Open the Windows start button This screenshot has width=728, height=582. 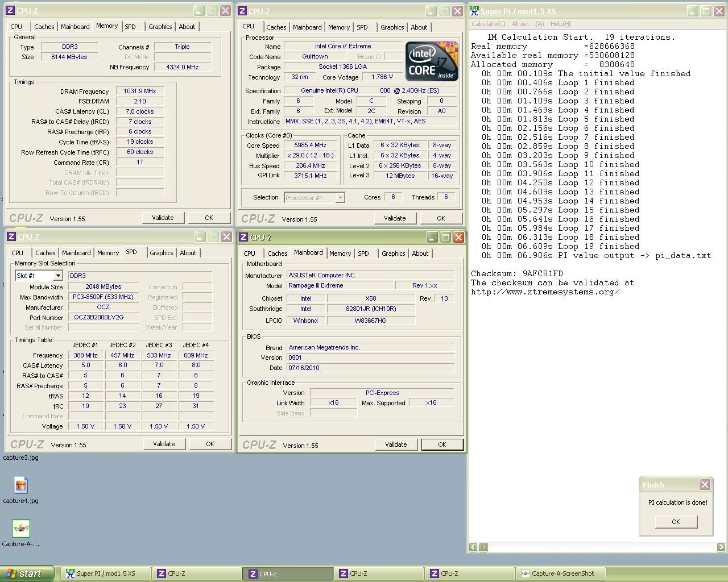pyautogui.click(x=27, y=573)
